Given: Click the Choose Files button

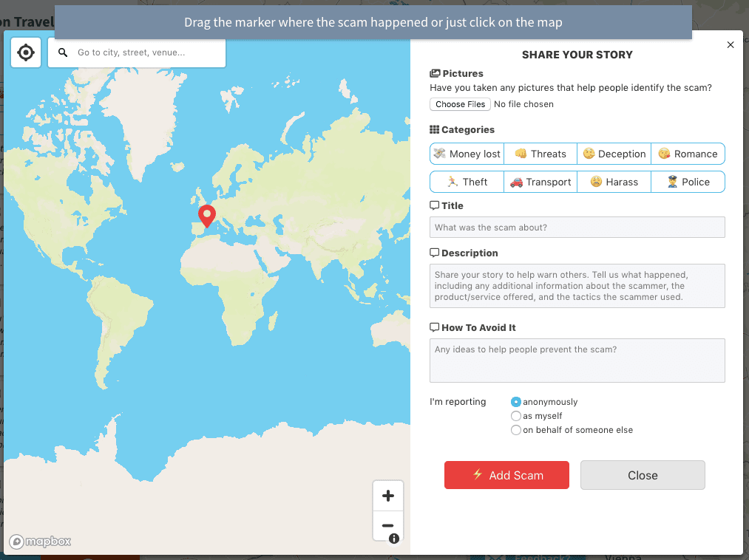Looking at the screenshot, I should 460,104.
